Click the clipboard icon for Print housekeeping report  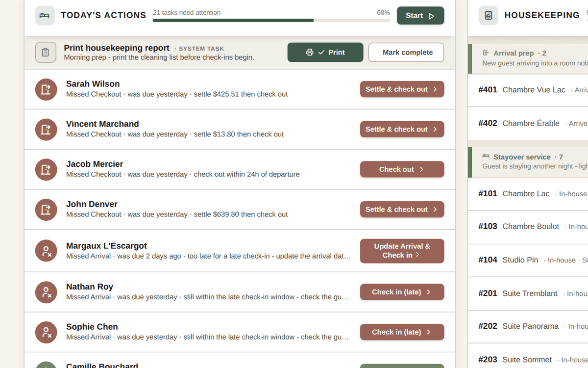[x=46, y=53]
